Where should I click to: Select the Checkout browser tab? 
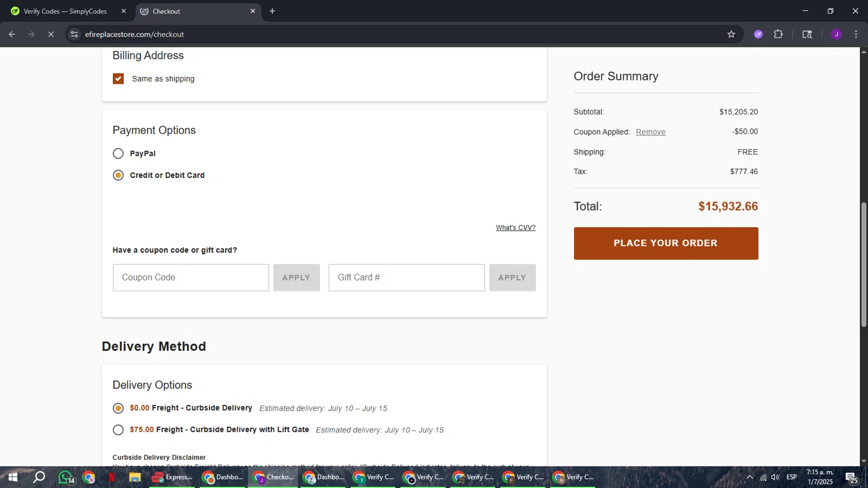(197, 11)
